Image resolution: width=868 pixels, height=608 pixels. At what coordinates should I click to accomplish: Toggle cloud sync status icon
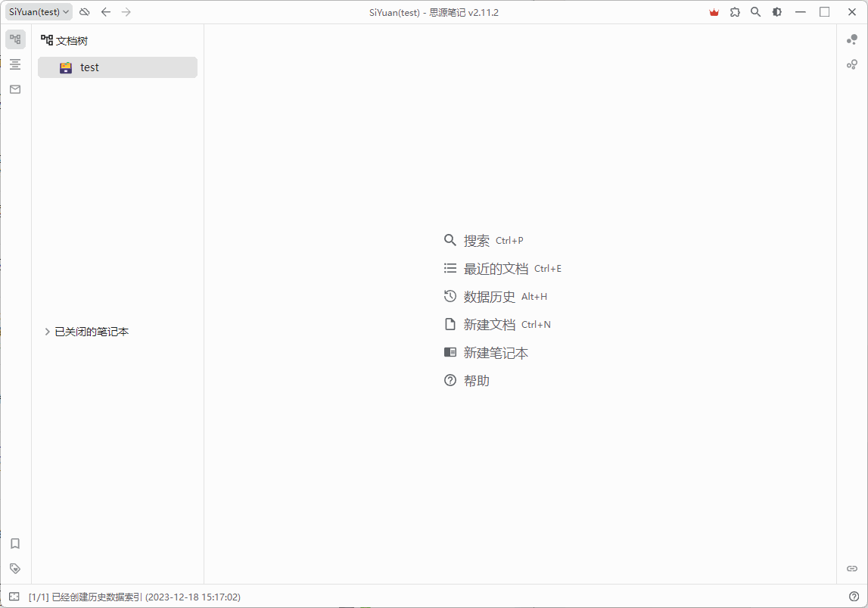[x=84, y=12]
